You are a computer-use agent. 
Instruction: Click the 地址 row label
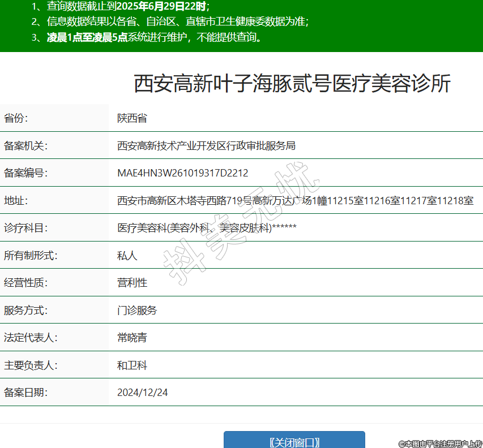[x=16, y=201]
